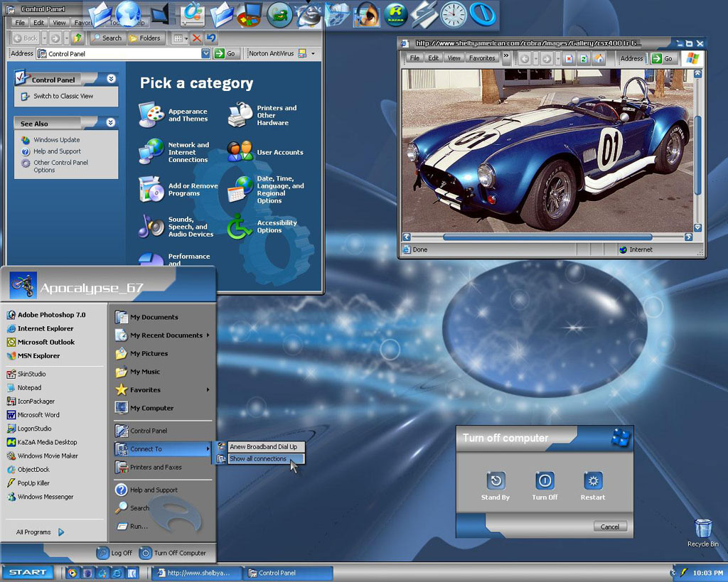Click Log Off in the Start menu
Viewport: 728px width, 582px height.
[114, 553]
